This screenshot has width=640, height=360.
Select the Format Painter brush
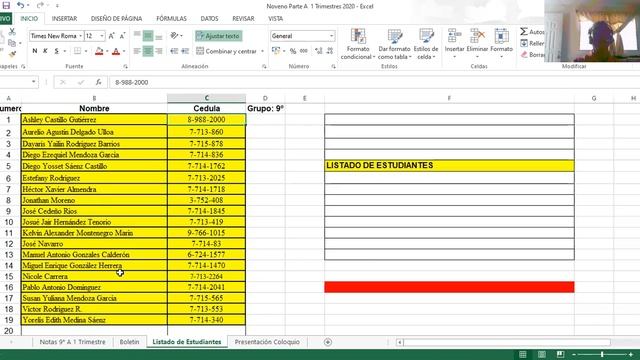point(12,53)
